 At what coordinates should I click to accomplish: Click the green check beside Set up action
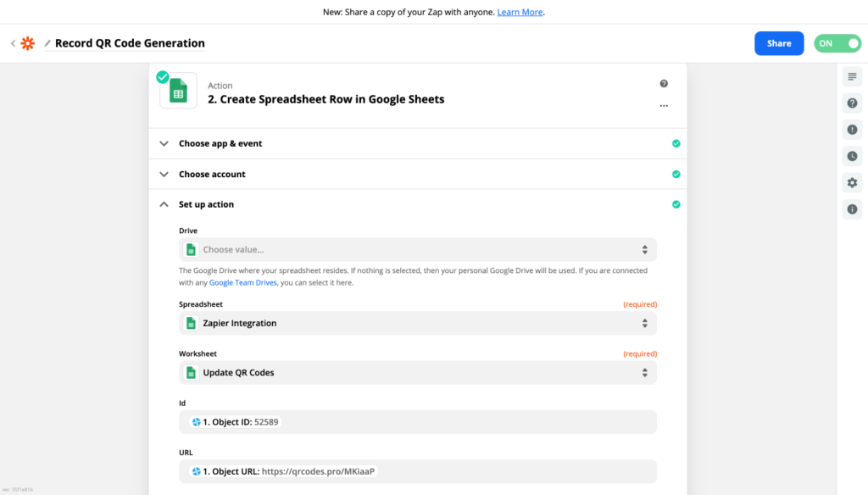click(x=676, y=204)
